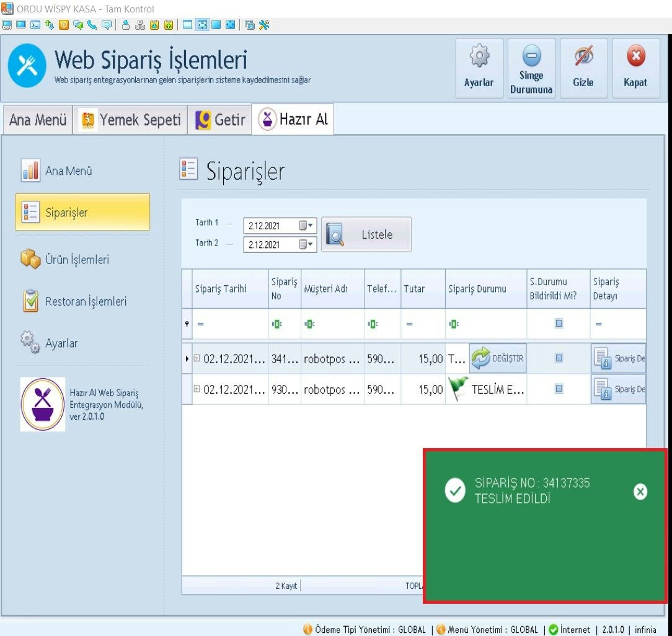This screenshot has height=636, width=672.
Task: Click the green and blue transfer arrows icon
Action: point(50,25)
